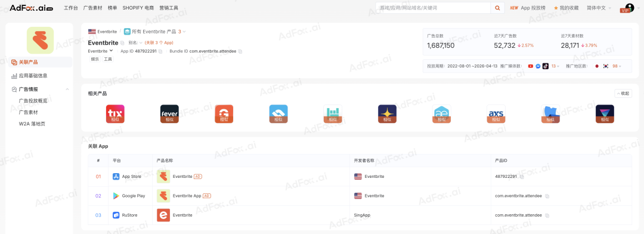This screenshot has height=234, width=644.
Task: Focus the top search input field
Action: click(x=434, y=8)
